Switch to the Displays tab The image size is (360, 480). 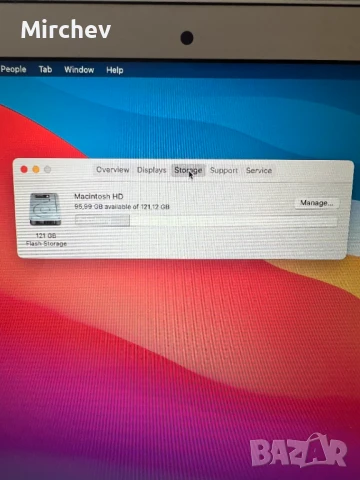coord(151,170)
